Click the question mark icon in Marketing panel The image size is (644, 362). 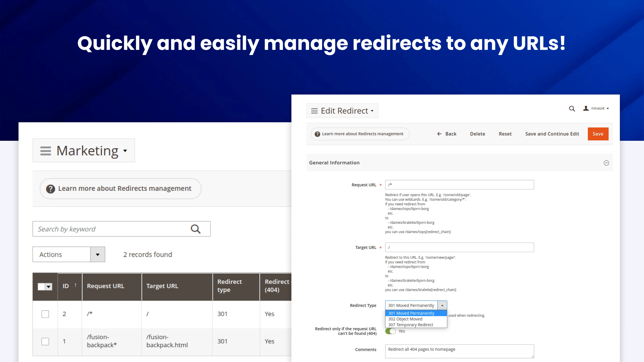coord(51,189)
